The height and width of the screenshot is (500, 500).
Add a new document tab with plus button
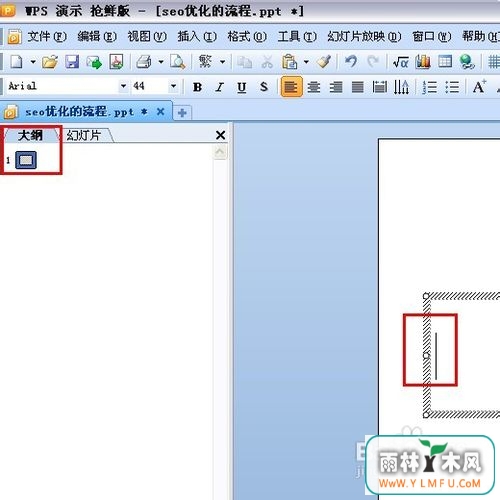[182, 113]
